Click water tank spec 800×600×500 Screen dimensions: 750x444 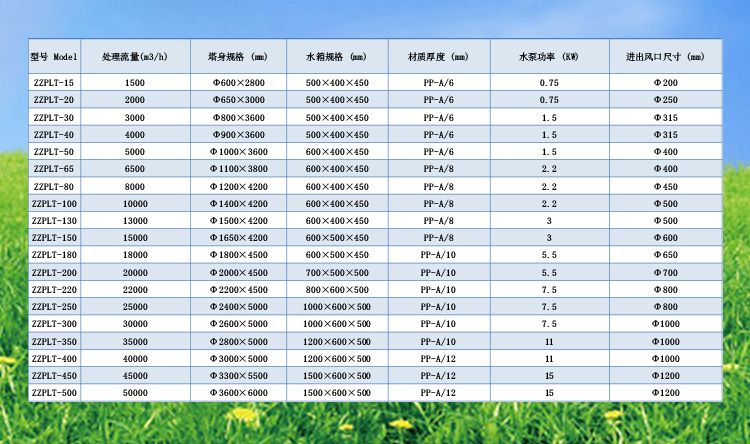337,290
